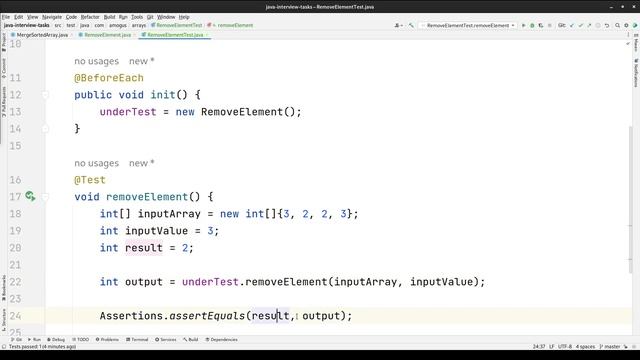Open the Build menu
Viewport: 640px width, 360px height.
pyautogui.click(x=109, y=17)
